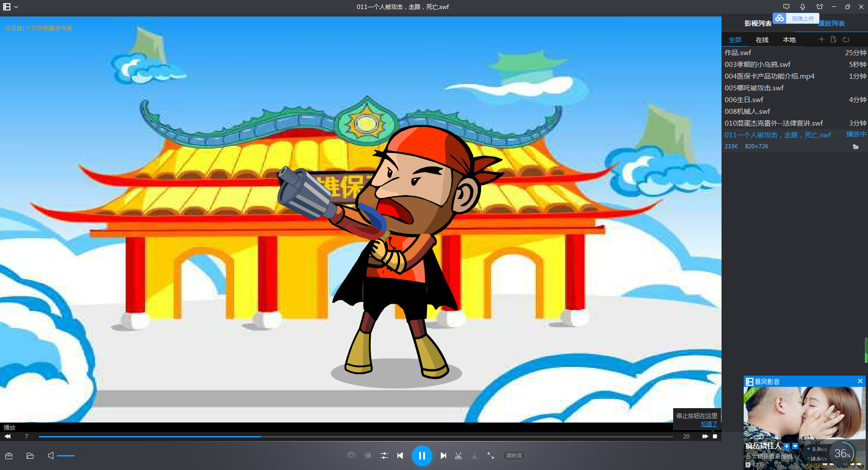Viewport: 868px width, 470px height.
Task: Skip to the next video
Action: (443, 456)
